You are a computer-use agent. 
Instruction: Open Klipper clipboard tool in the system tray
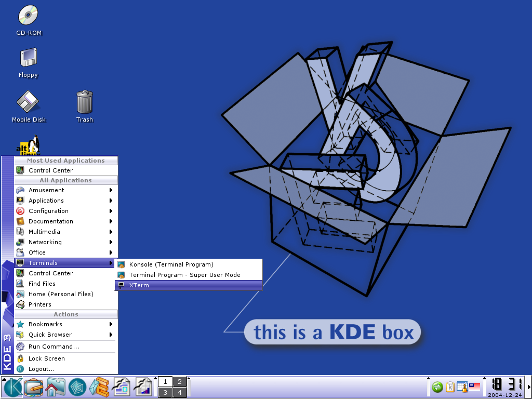pyautogui.click(x=450, y=387)
